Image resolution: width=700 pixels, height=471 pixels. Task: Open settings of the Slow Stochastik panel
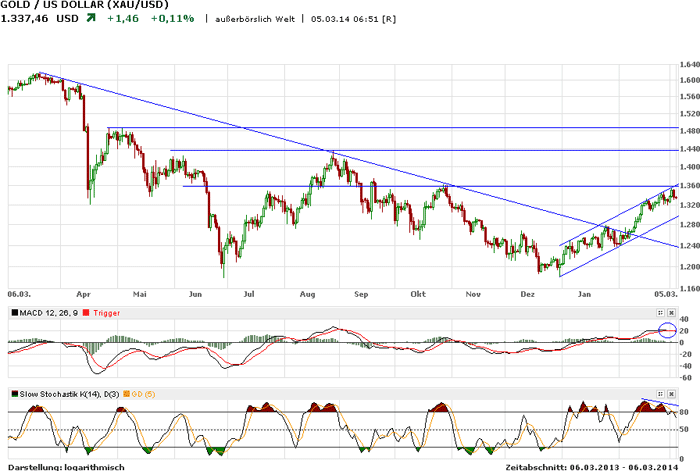click(660, 393)
